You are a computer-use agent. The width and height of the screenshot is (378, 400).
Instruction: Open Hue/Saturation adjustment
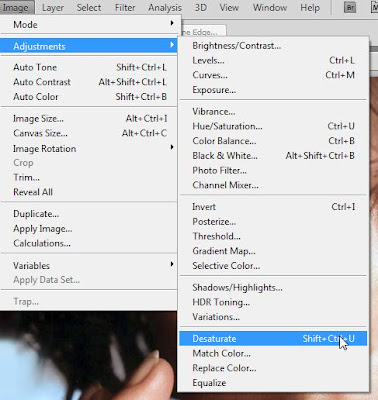click(273, 126)
